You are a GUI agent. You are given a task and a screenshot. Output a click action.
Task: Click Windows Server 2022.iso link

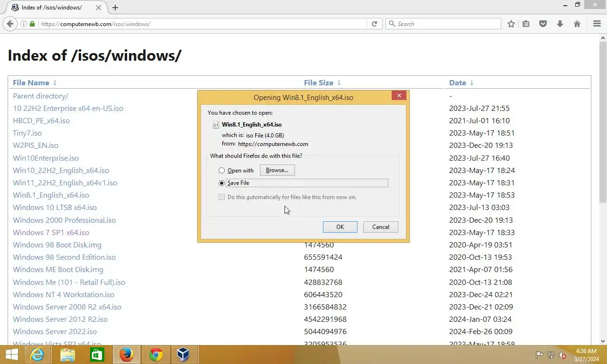tap(55, 331)
